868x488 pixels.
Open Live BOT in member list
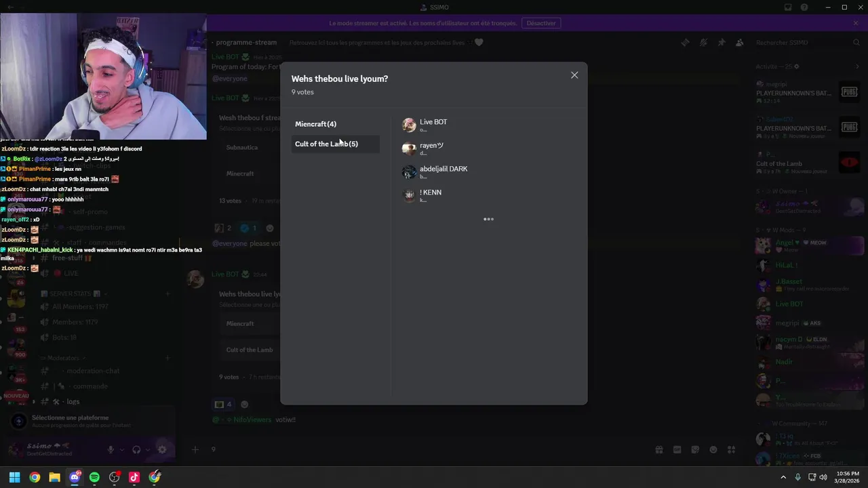pos(808,304)
